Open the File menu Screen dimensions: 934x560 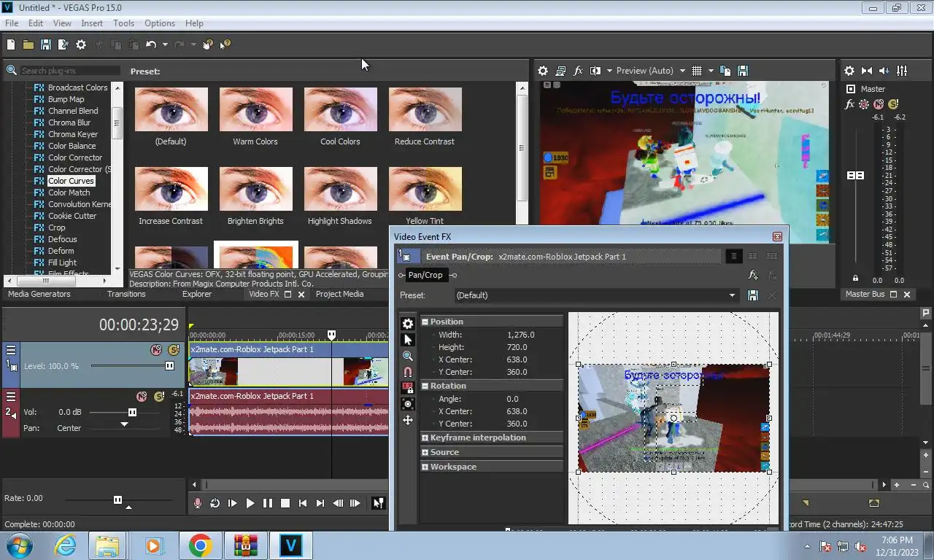point(12,23)
